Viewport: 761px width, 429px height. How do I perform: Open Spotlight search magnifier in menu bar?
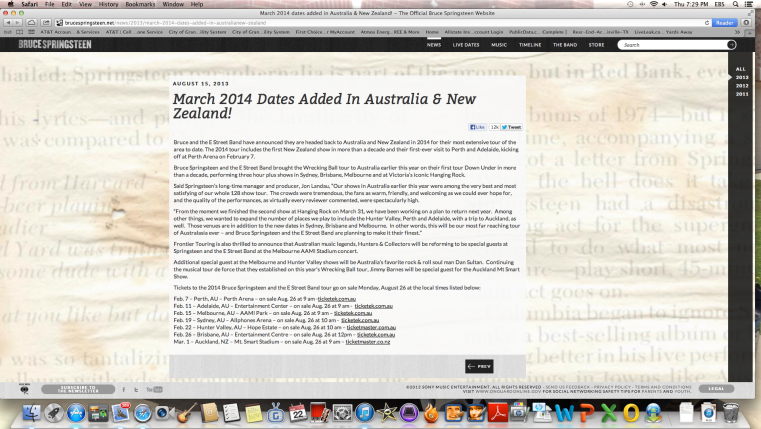[736, 4]
